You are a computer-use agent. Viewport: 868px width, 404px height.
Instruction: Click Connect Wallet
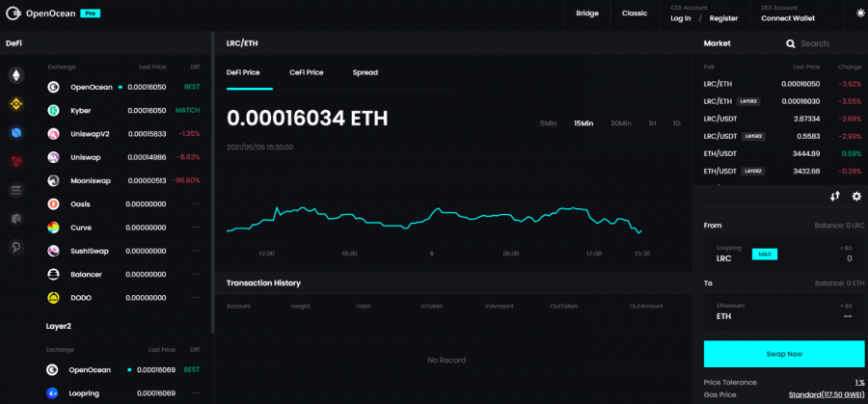click(788, 18)
